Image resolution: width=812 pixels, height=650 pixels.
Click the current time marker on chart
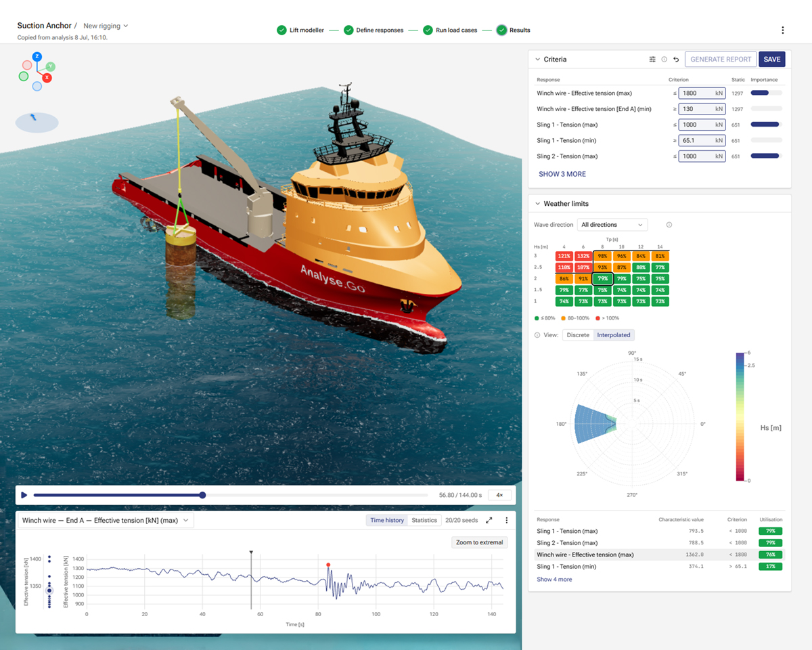pos(251,553)
